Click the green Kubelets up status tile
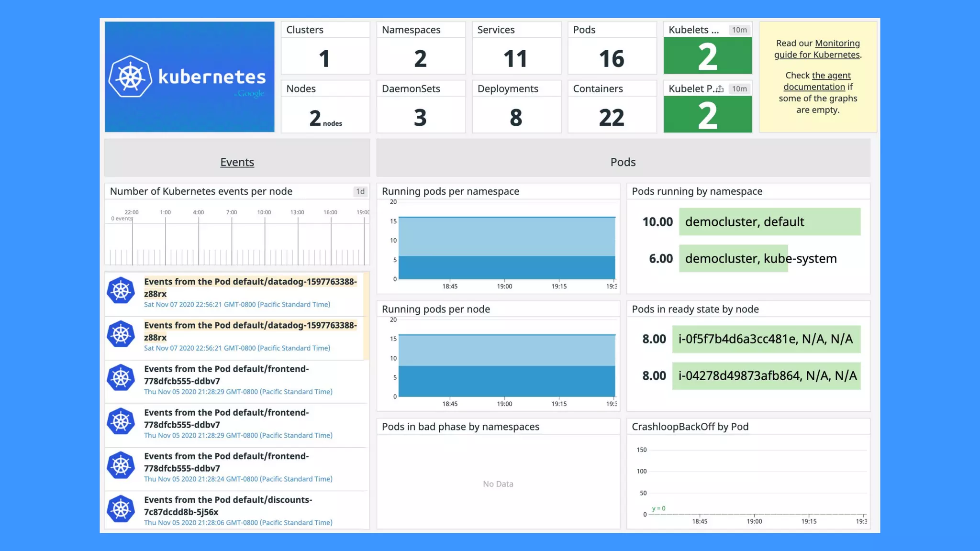 pos(707,56)
